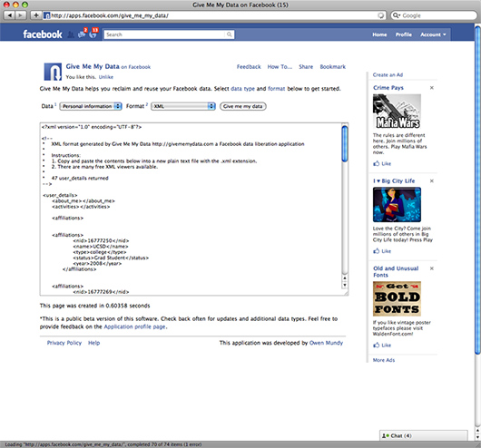Viewport: 481px width, 448px height.
Task: Open the Crime Pays ad title
Action: point(388,88)
